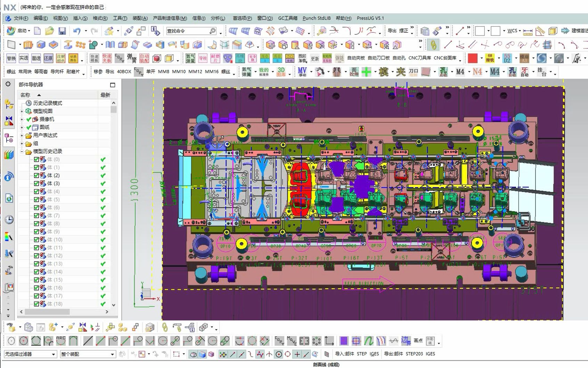This screenshot has width=588, height=368.
Task: Click the Measure Distance ruler icon
Action: (x=528, y=31)
